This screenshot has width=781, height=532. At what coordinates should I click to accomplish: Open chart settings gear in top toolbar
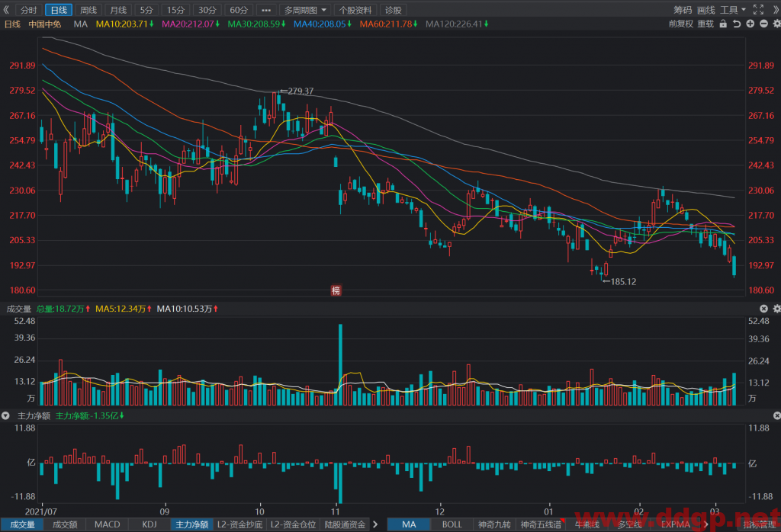(776, 24)
